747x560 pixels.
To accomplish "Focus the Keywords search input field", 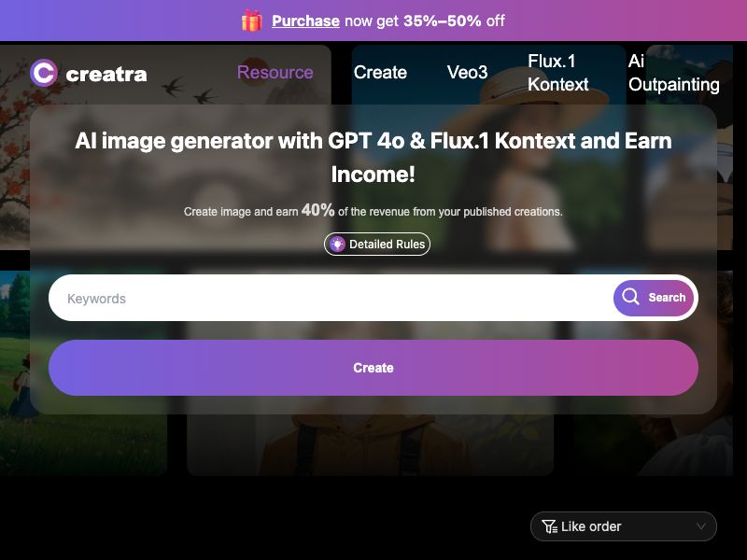I will 331,298.
